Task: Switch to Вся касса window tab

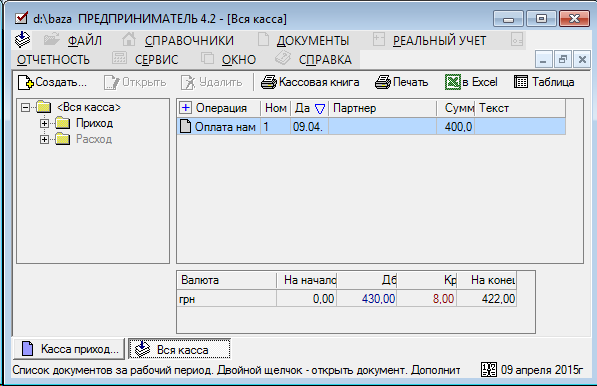Action: pyautogui.click(x=179, y=349)
